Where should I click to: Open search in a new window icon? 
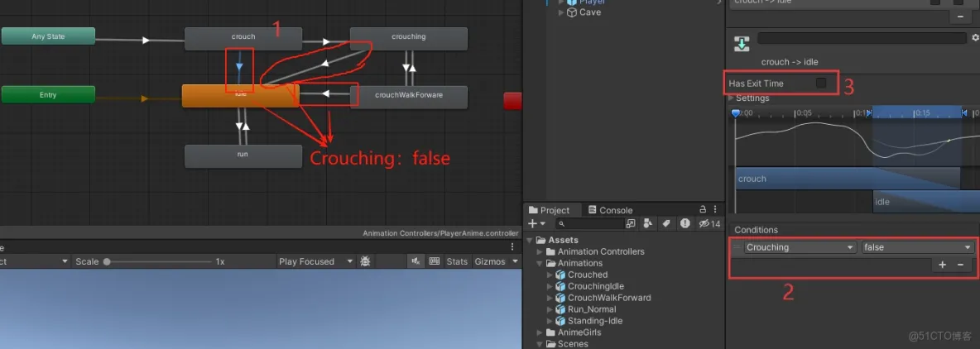point(631,223)
